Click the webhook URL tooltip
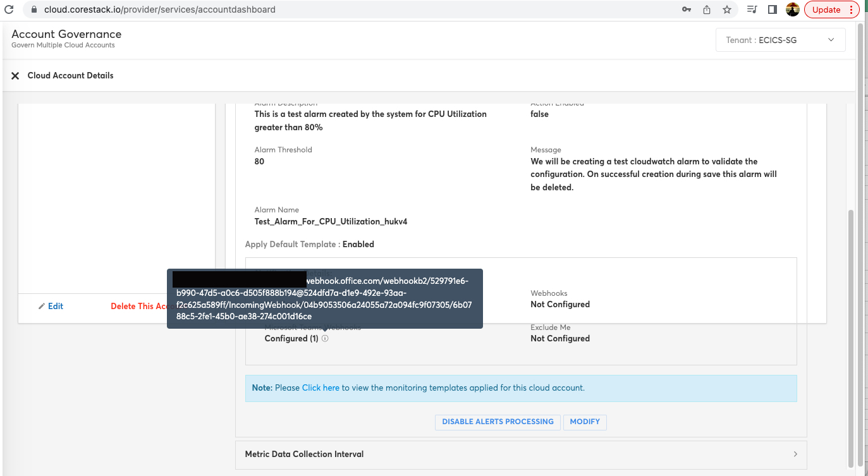This screenshot has height=476, width=868. coord(325,298)
